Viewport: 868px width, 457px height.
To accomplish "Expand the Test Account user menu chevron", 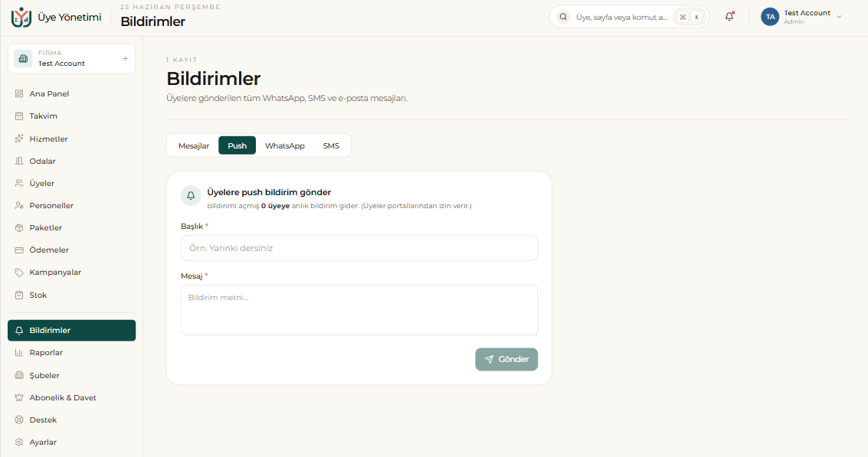I will (839, 17).
